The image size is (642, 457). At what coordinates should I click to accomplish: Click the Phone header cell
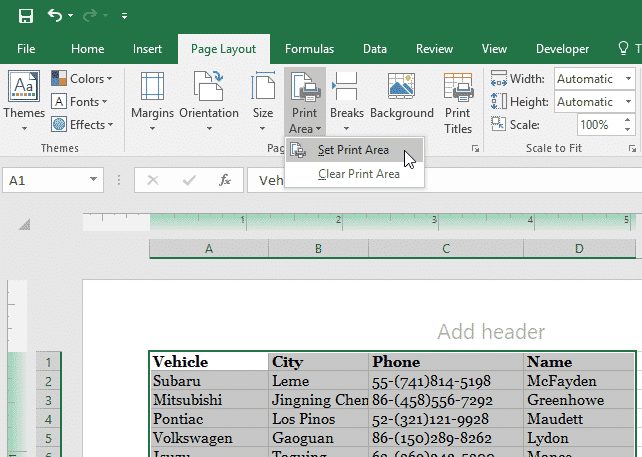click(446, 362)
